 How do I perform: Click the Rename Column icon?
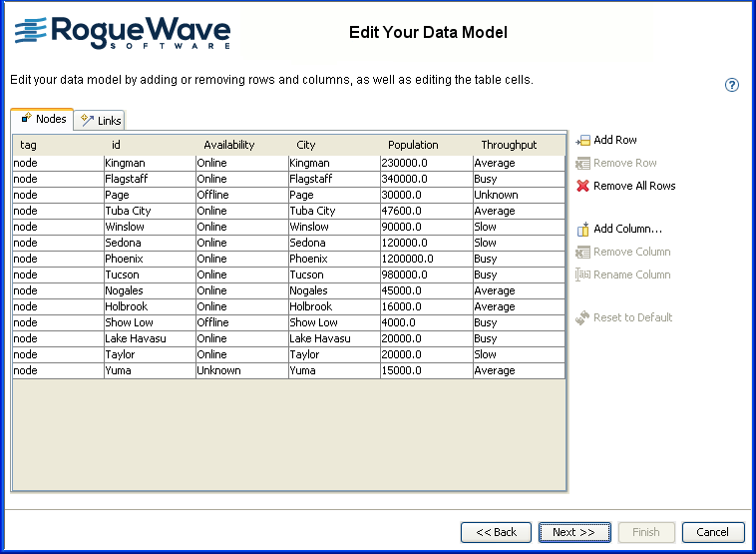pos(583,276)
